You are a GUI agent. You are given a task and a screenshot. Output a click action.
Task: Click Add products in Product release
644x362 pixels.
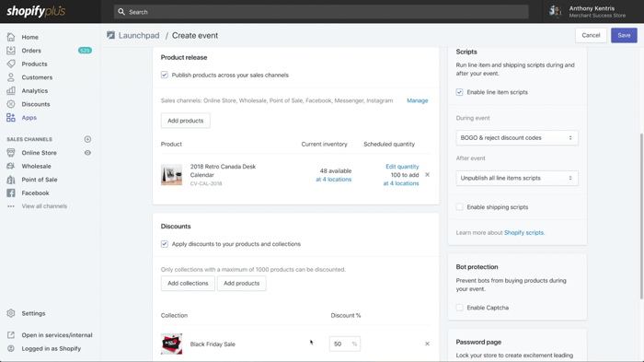coord(185,121)
